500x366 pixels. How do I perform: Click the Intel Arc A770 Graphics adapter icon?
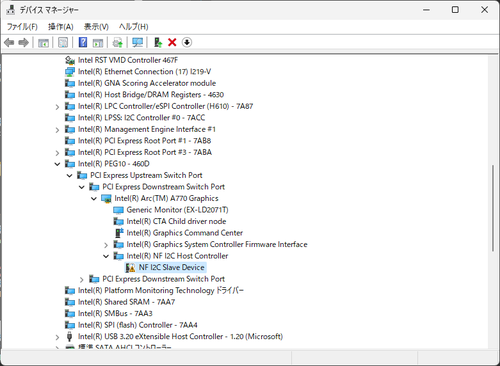pyautogui.click(x=106, y=199)
